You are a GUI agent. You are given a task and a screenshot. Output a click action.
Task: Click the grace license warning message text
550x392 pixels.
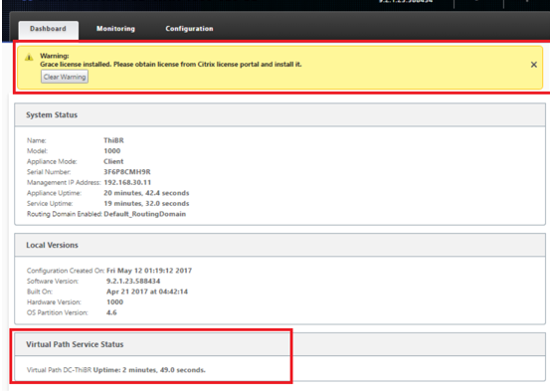tap(171, 65)
